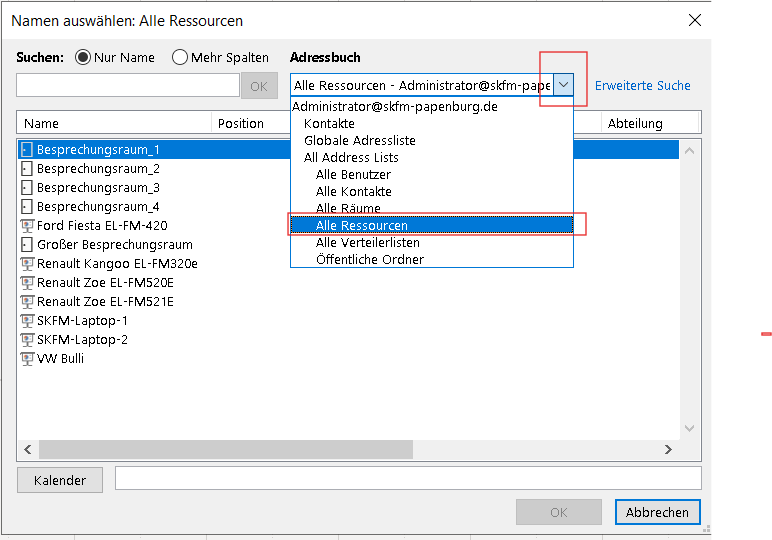Select Alle Verteilerlisten from the list
Viewport: 772px width, 540px height.
(x=368, y=243)
